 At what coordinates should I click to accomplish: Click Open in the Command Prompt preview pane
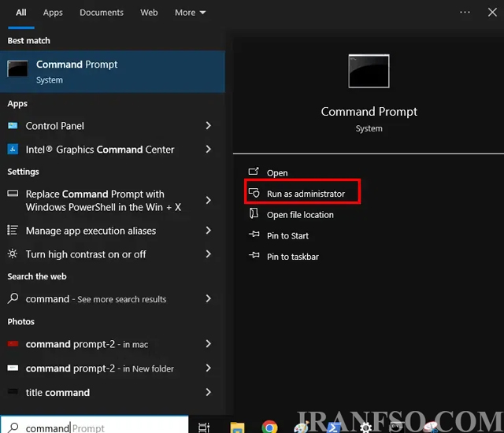[277, 173]
